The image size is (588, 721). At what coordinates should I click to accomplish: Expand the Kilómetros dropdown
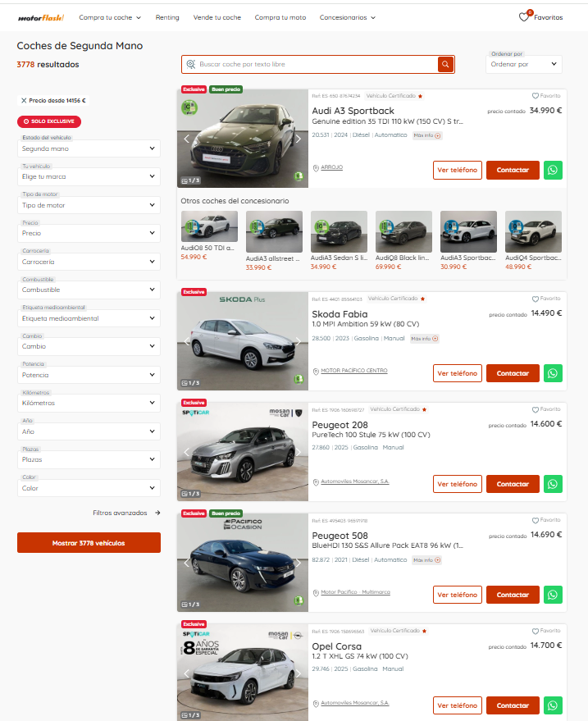(x=89, y=403)
